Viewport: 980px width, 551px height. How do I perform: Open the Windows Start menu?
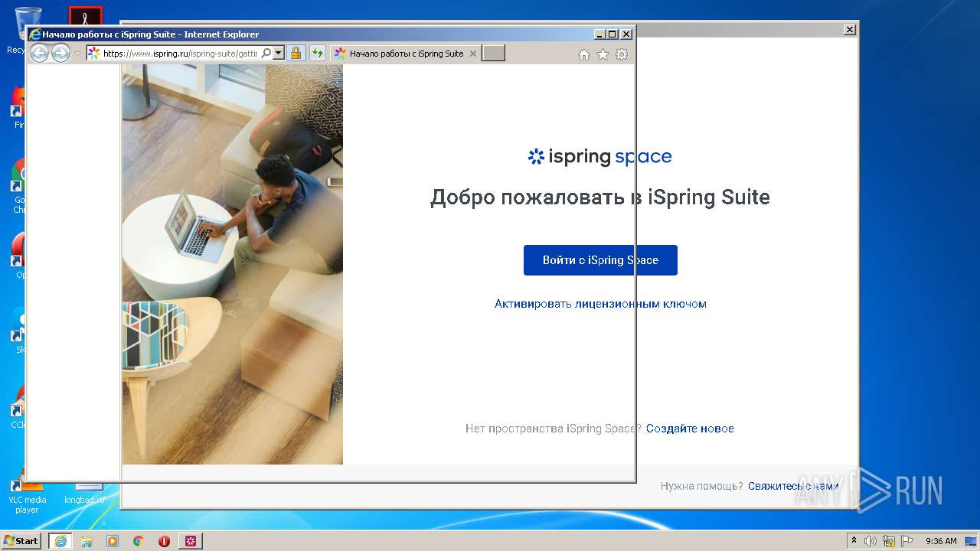coord(21,540)
